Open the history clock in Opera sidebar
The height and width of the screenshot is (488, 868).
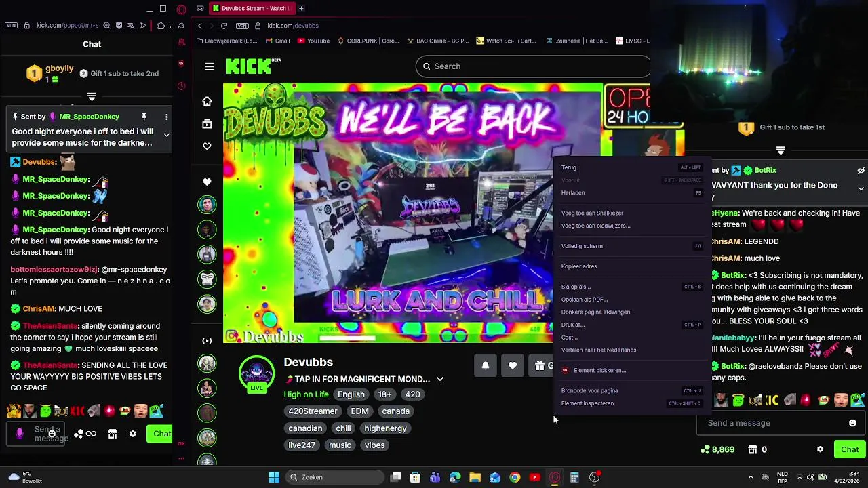tap(181, 86)
